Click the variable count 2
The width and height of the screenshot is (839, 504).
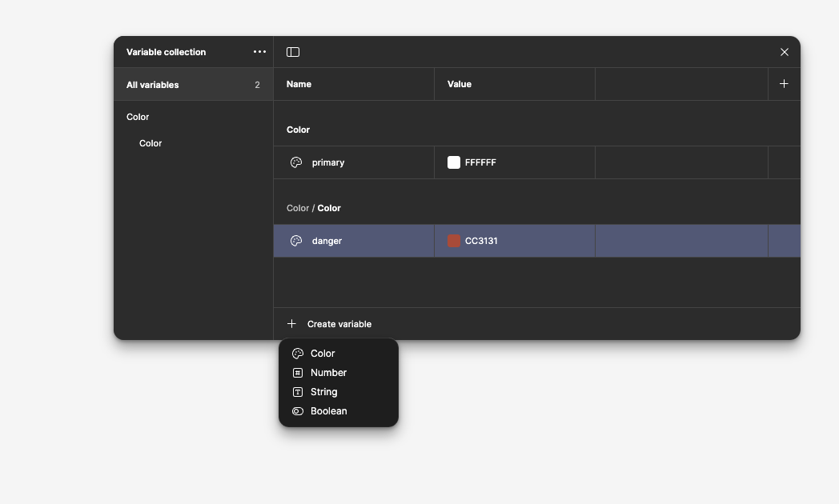pos(257,85)
